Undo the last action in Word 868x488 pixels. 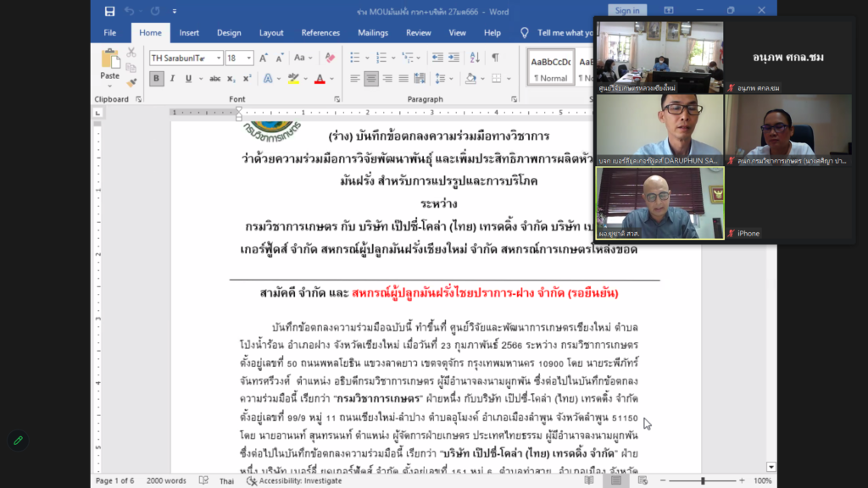(x=129, y=11)
